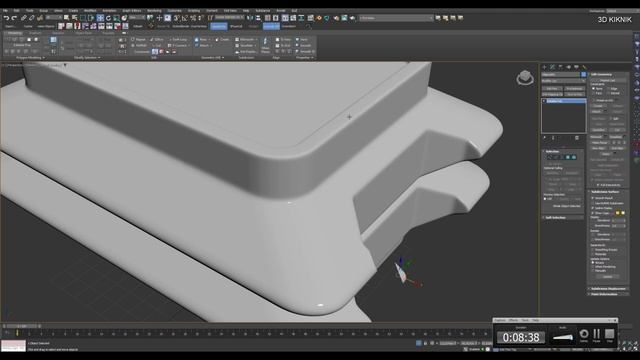Click the object color swatch
This screenshot has width=640, height=360.
(x=584, y=74)
